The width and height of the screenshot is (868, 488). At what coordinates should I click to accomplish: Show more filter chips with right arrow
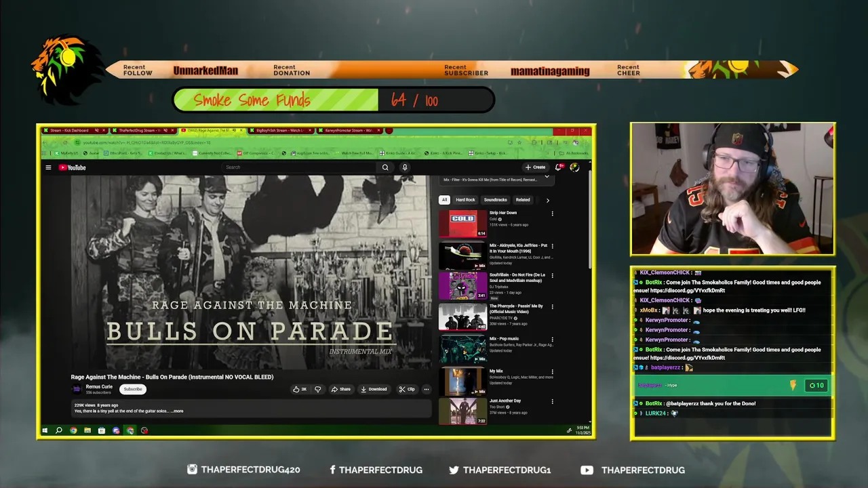click(x=547, y=200)
